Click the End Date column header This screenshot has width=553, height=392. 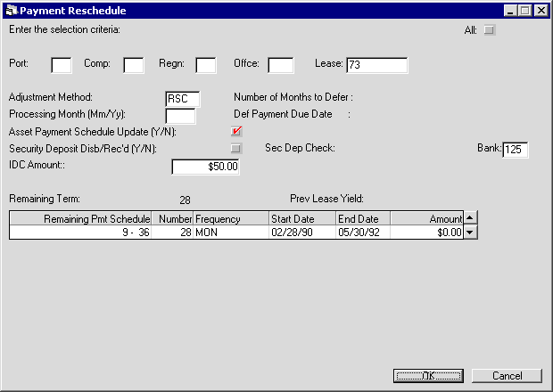pyautogui.click(x=363, y=218)
